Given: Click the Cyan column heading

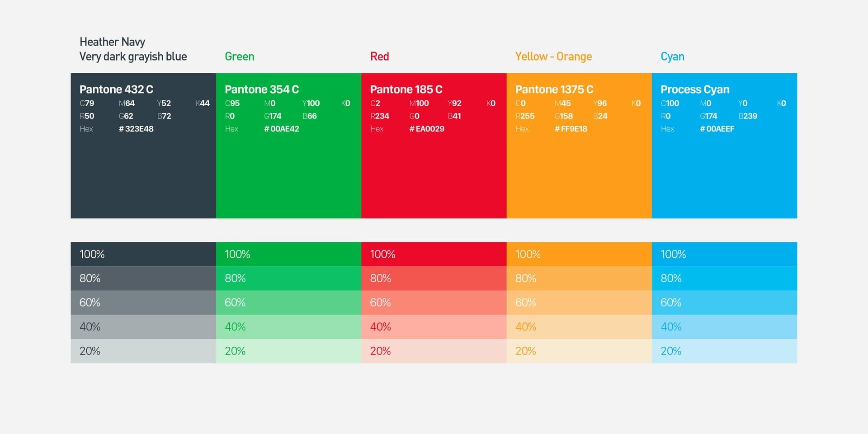Looking at the screenshot, I should tap(672, 57).
